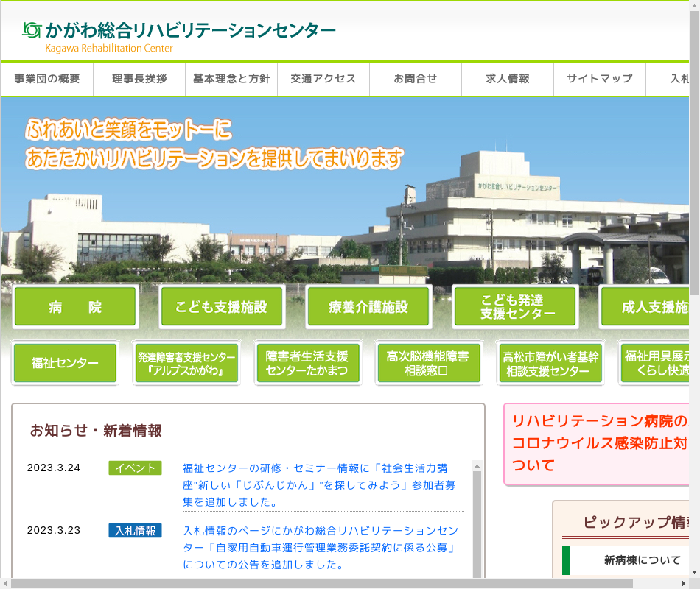Select the 療養介護施設 button

(368, 307)
